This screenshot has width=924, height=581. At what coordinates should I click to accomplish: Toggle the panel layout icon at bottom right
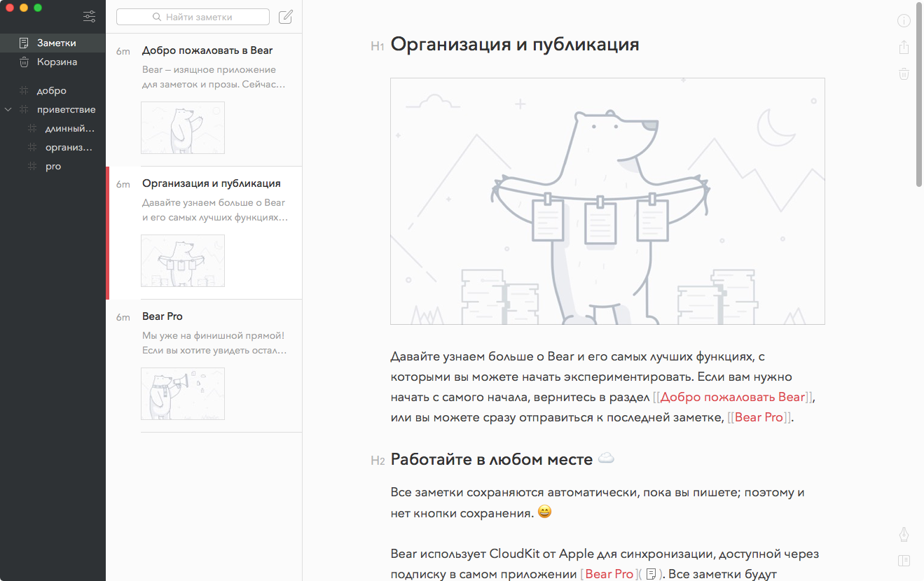(x=904, y=561)
